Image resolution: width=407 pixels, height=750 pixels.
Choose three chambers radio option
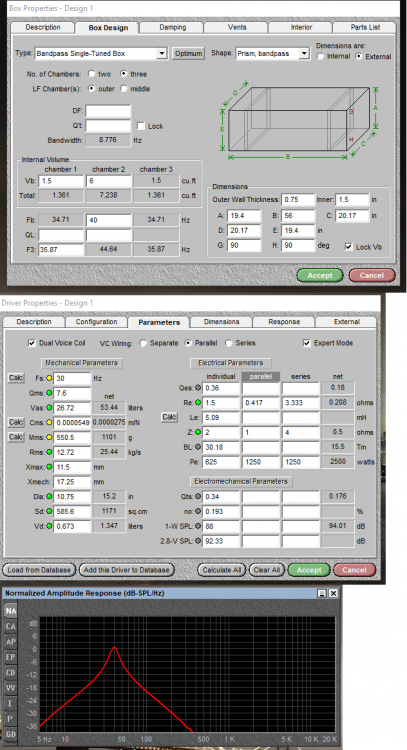pyautogui.click(x=124, y=74)
